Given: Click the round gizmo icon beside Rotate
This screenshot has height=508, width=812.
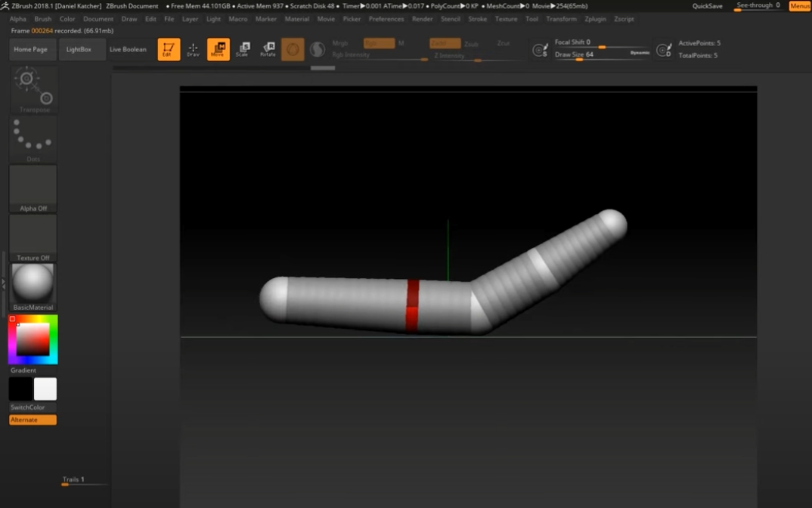Looking at the screenshot, I should pos(293,50).
